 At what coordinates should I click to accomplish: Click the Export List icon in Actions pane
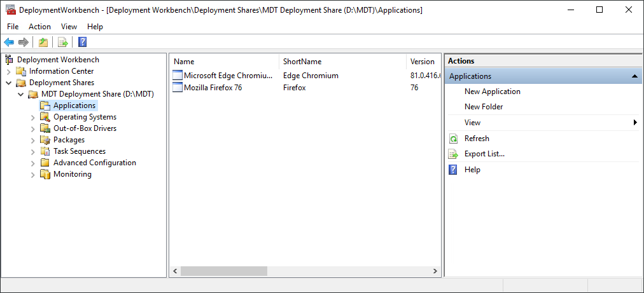click(x=453, y=154)
